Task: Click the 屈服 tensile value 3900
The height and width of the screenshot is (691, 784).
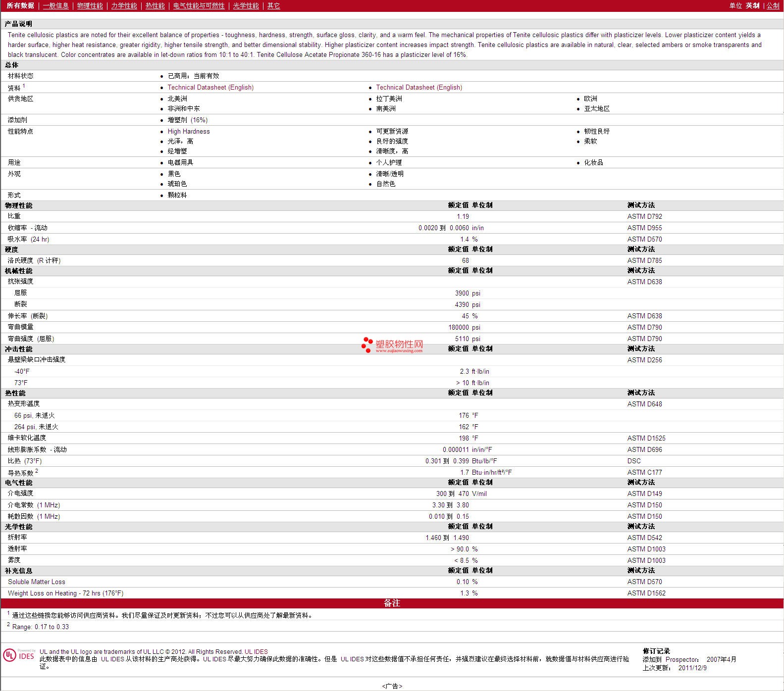Action: click(462, 293)
